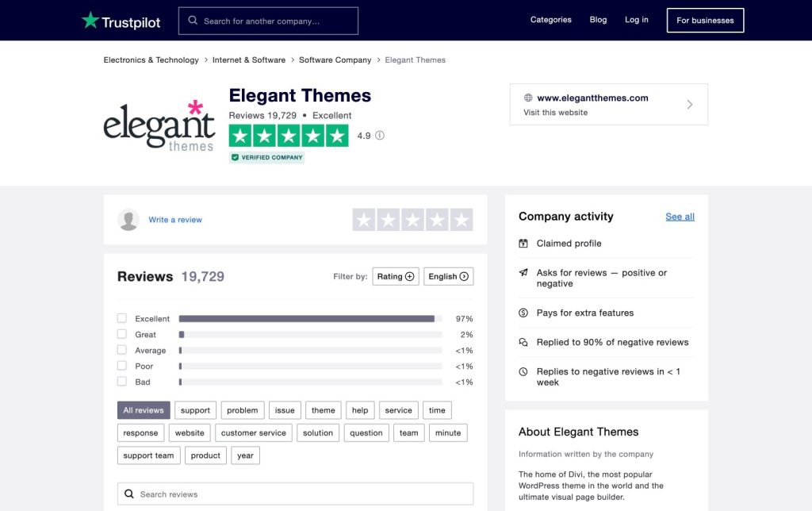
Task: Click the See all company activity link
Action: (679, 216)
